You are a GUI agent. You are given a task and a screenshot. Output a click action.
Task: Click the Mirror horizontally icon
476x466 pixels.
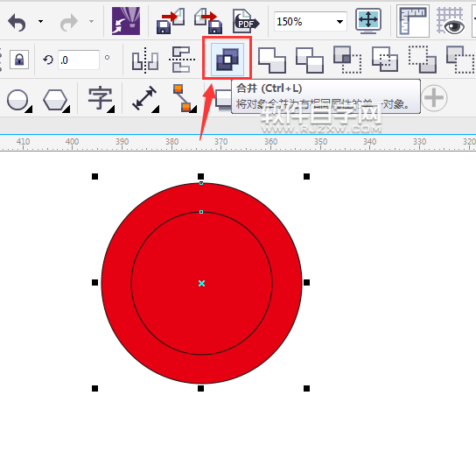click(x=145, y=60)
